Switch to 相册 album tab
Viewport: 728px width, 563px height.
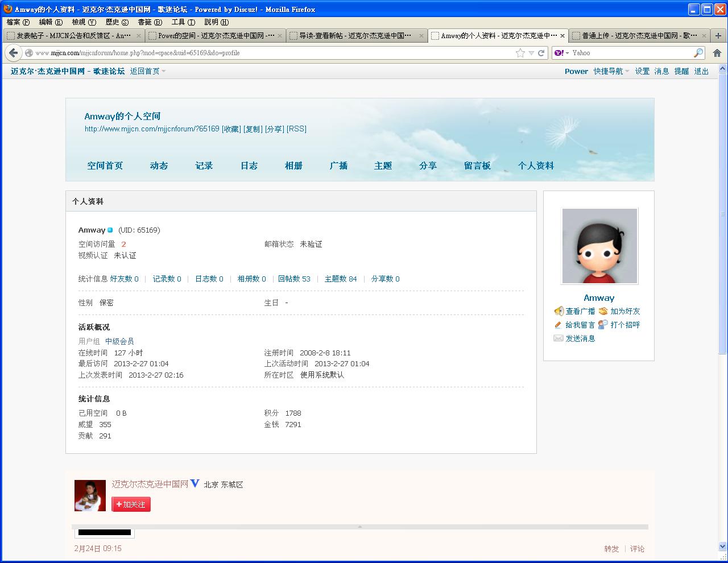point(293,165)
